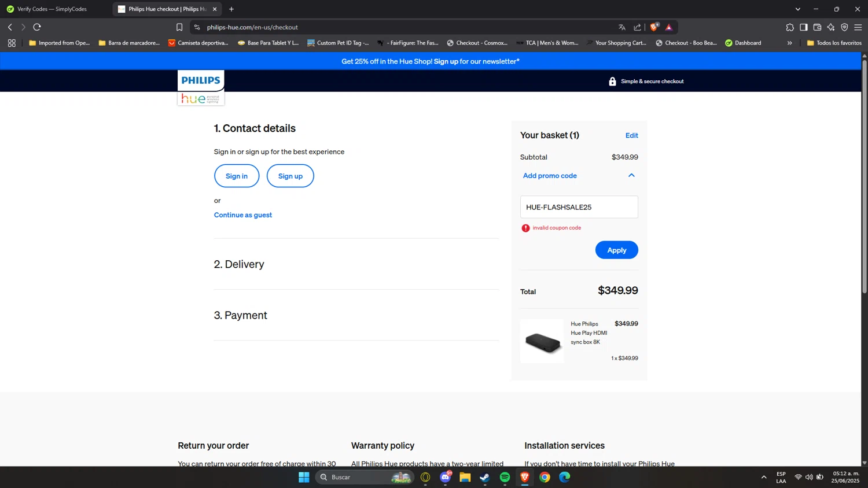
Task: Bookmark this page icon
Action: tap(179, 27)
